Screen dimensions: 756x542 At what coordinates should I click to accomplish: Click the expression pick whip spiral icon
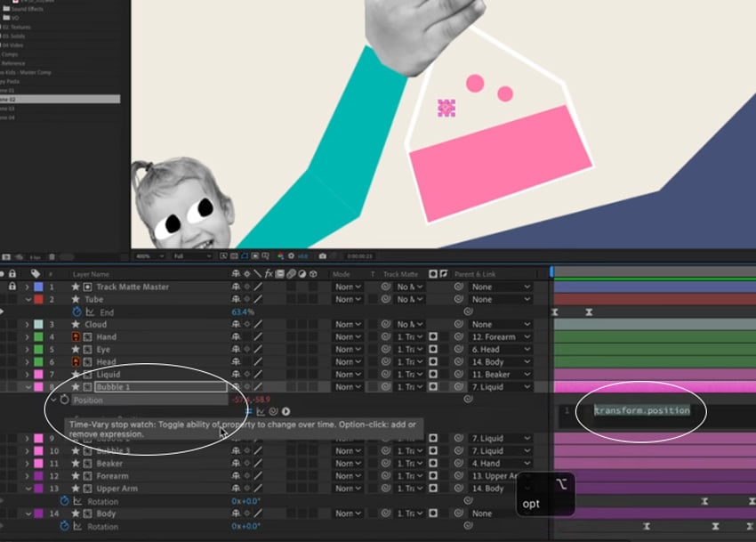[273, 411]
